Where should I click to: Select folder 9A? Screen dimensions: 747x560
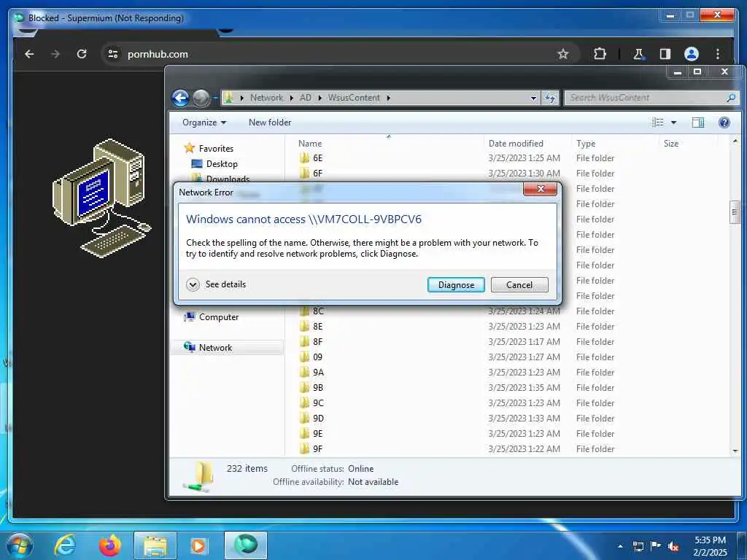[311, 373]
